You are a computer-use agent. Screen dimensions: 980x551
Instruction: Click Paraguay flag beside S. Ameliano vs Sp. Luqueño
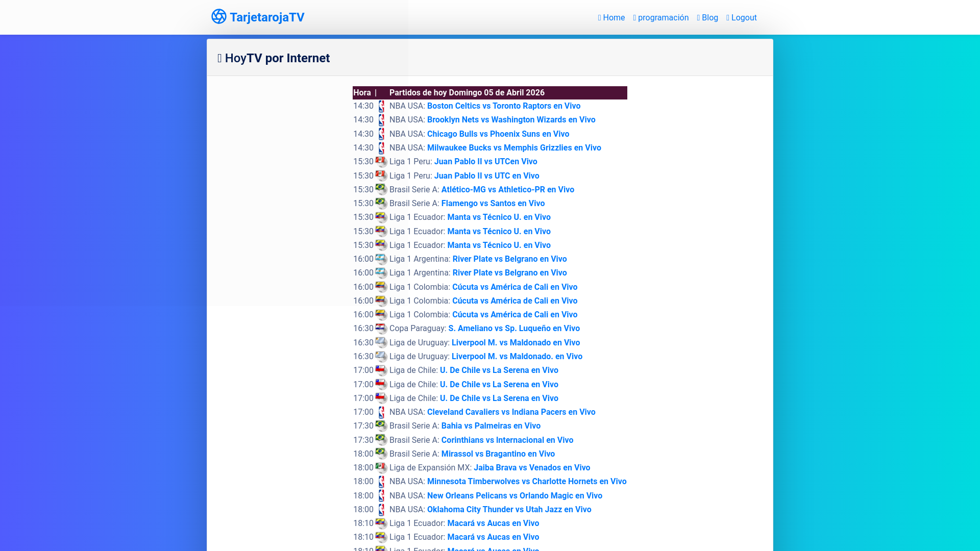(x=381, y=328)
